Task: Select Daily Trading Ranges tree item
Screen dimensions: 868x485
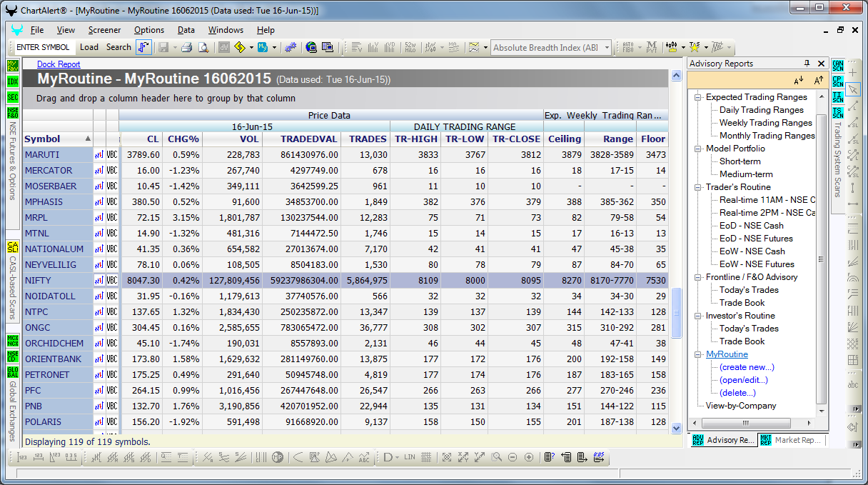Action: 761,110
